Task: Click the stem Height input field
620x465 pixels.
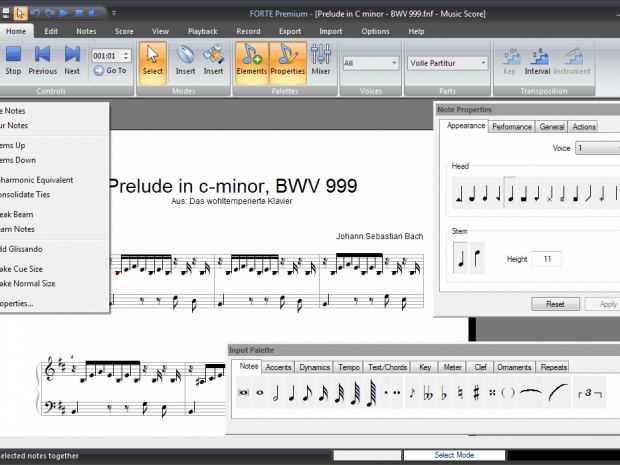Action: (x=546, y=259)
